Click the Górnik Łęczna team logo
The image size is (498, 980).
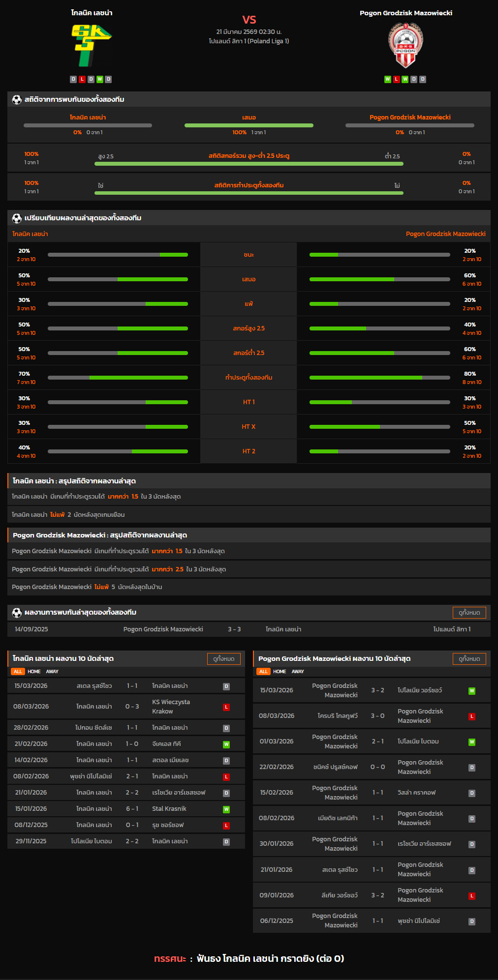[x=92, y=45]
